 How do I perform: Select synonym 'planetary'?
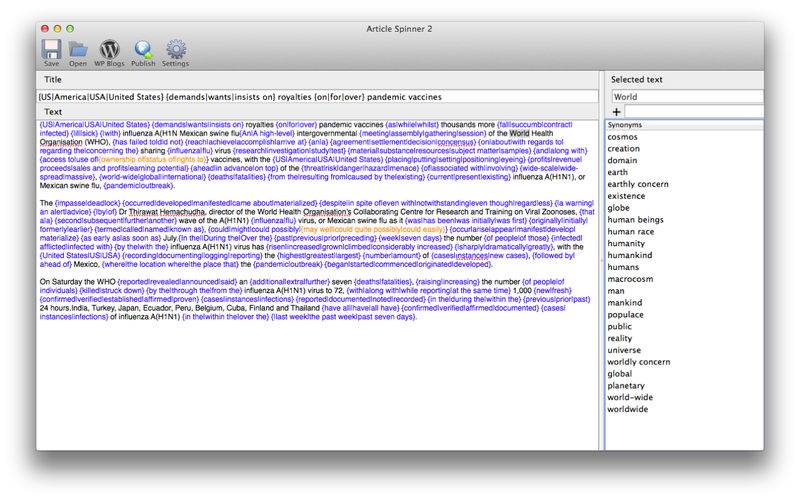(x=626, y=385)
